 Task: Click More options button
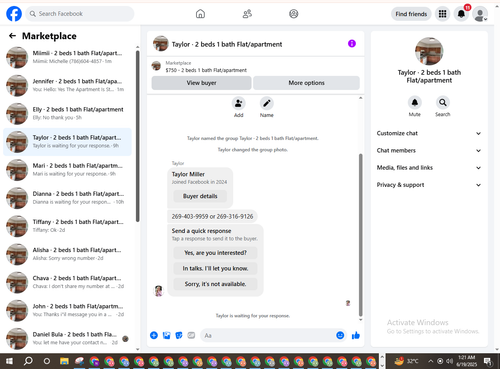pyautogui.click(x=306, y=83)
